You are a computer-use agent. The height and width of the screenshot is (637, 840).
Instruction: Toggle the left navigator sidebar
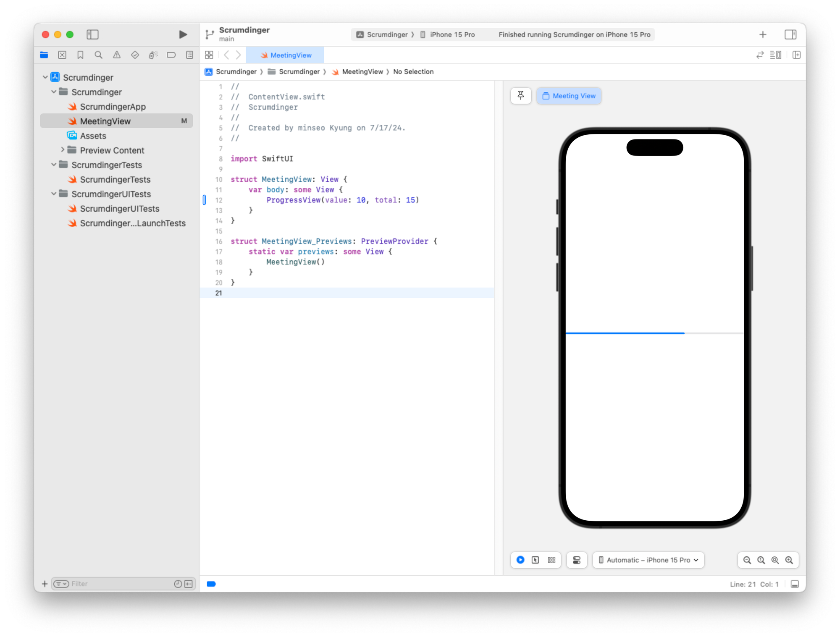coord(92,34)
